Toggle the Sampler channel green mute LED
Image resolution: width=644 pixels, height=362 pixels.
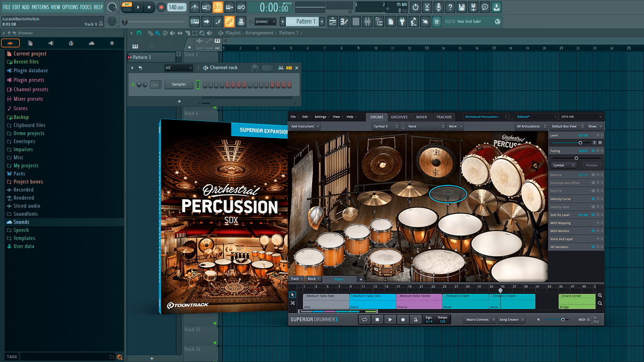tap(133, 84)
